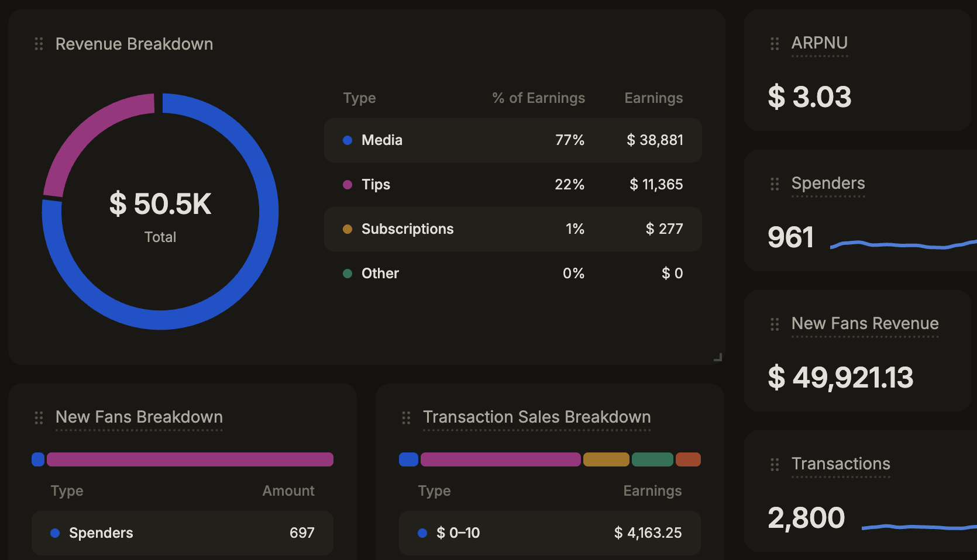Click the 697 spenders amount
This screenshot has height=560, width=977.
[302, 533]
